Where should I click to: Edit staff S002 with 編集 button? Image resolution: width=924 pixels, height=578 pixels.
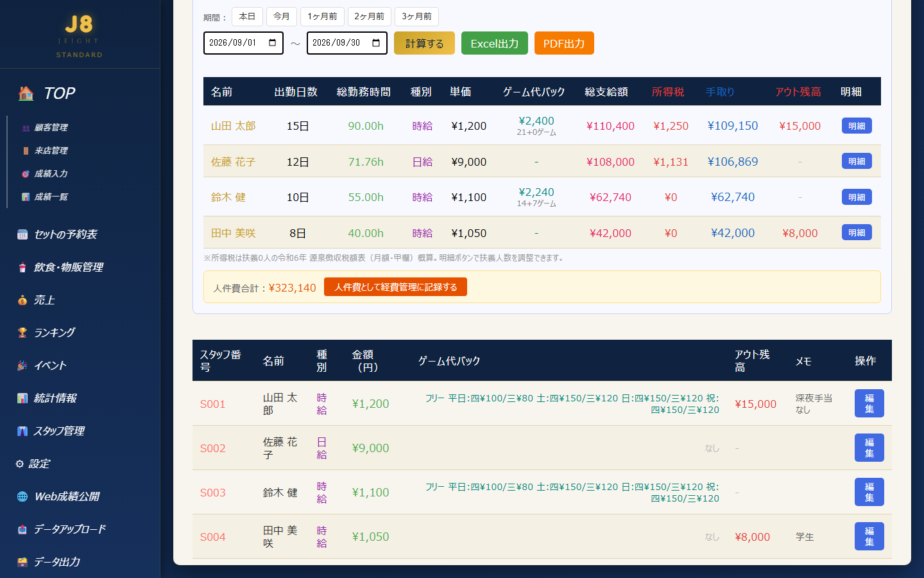pos(869,448)
